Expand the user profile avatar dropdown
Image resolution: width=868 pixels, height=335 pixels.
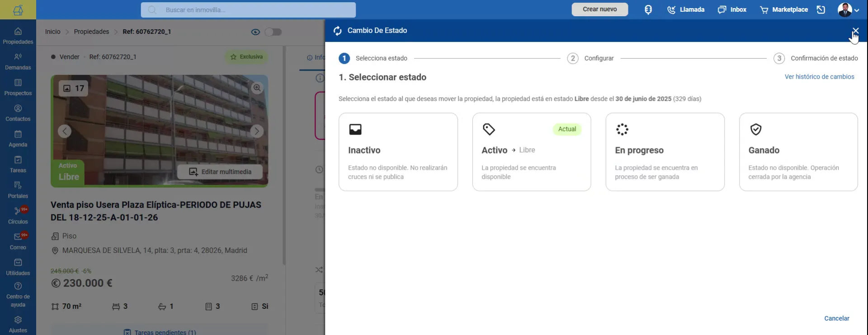click(x=849, y=9)
